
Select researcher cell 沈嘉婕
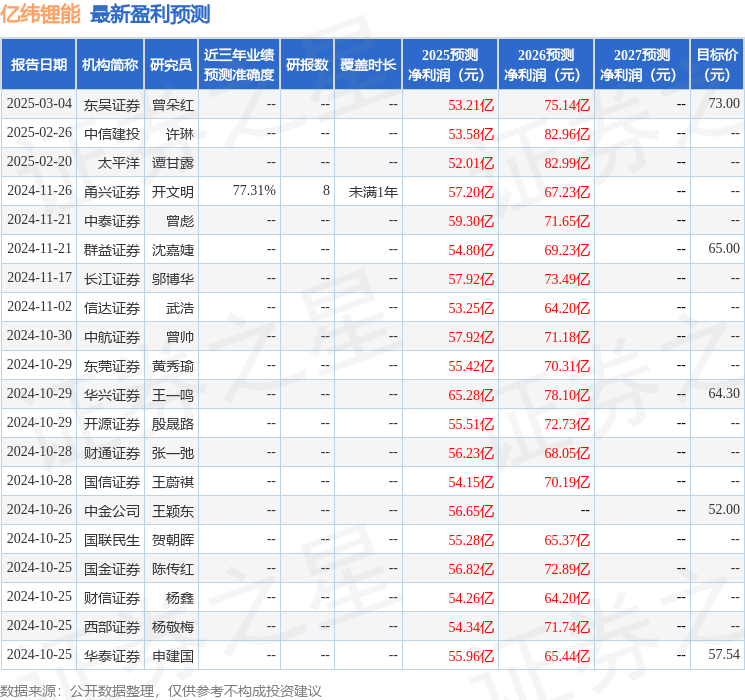click(173, 250)
